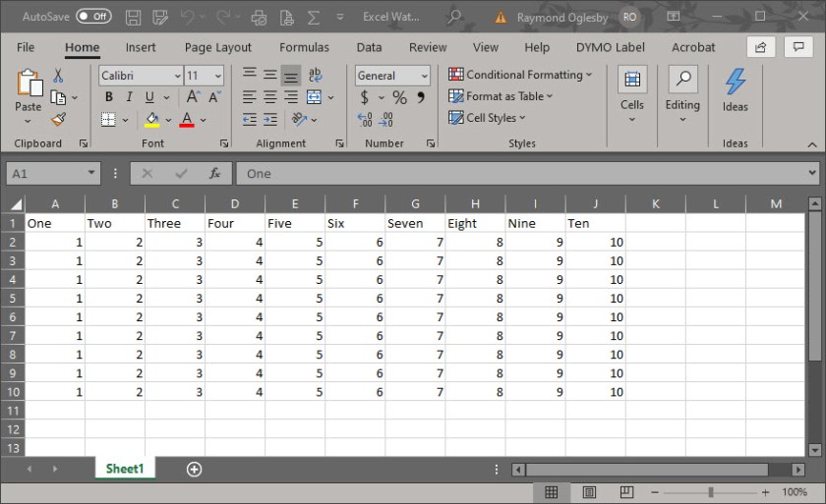Viewport: 826px width, 504px height.
Task: Toggle Underline formatting
Action: 149,97
